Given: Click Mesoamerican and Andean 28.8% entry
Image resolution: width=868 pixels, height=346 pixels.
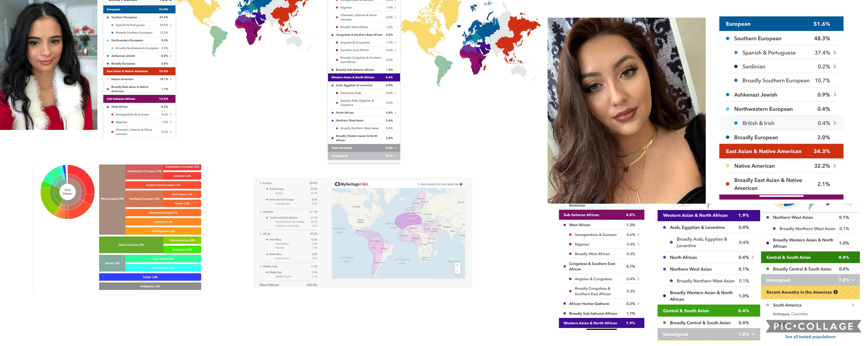Looking at the screenshot, I should tap(296, 222).
